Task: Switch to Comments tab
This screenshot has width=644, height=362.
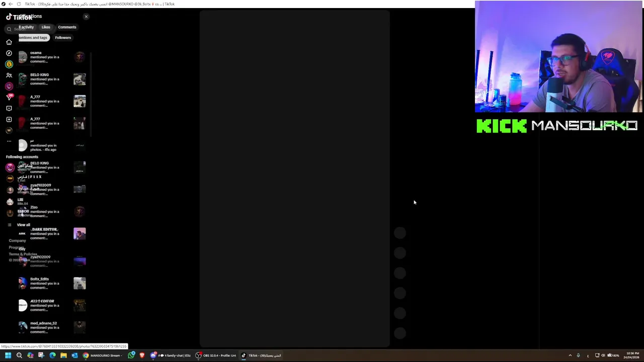Action: coord(67,27)
